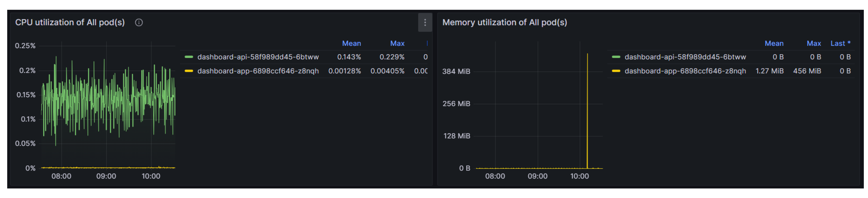Sort CPU legend by Mean column
The height and width of the screenshot is (198, 868).
coord(351,44)
